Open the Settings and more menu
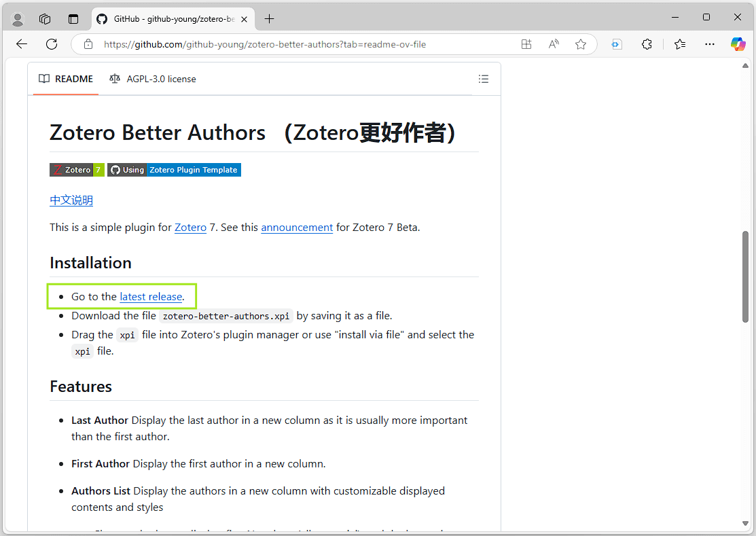This screenshot has height=536, width=756. [x=710, y=43]
